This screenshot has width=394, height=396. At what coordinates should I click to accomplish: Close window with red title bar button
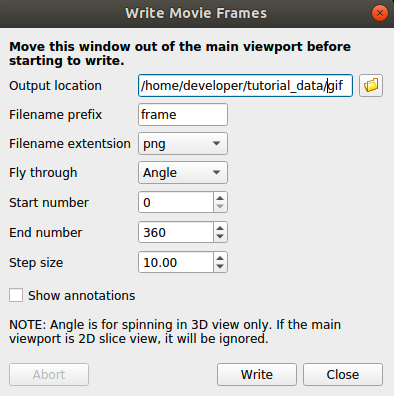click(x=379, y=13)
